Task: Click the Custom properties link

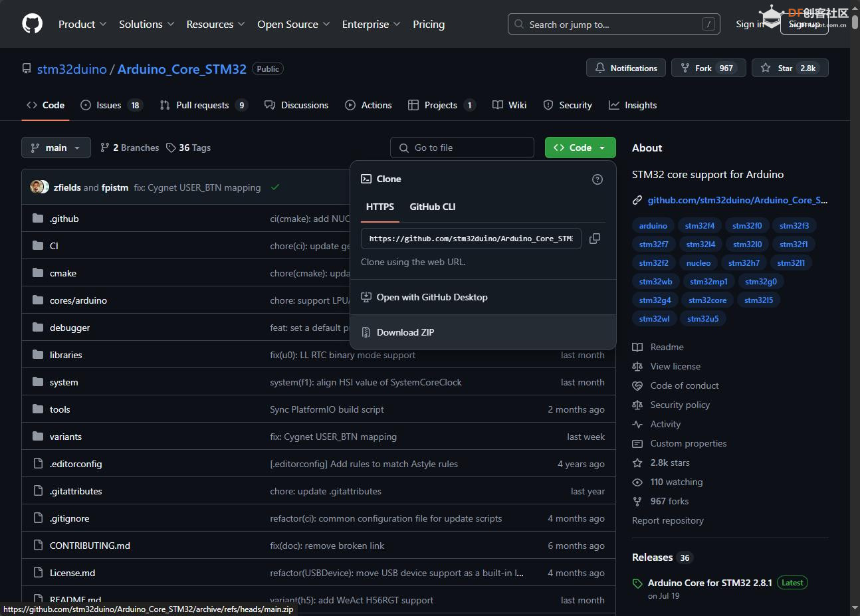Action: pos(689,443)
